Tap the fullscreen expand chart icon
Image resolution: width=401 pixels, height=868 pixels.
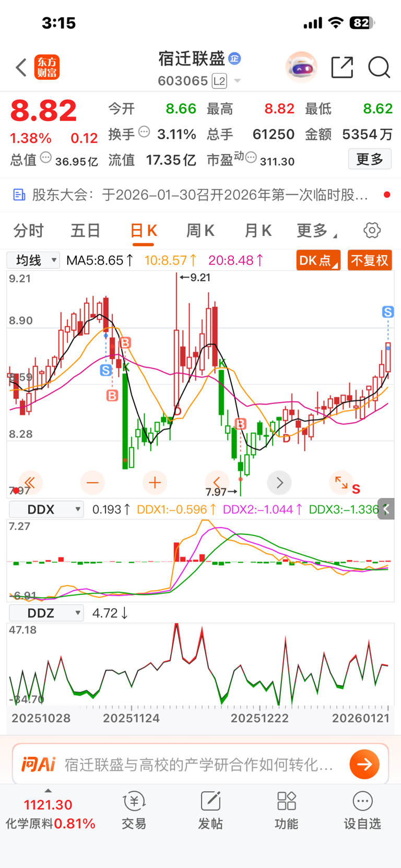[x=341, y=483]
